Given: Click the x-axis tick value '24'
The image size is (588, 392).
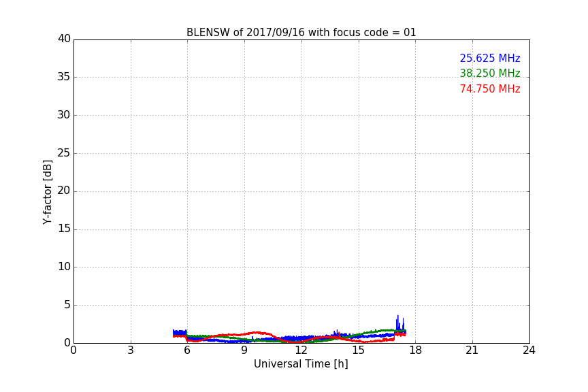Looking at the screenshot, I should point(529,350).
